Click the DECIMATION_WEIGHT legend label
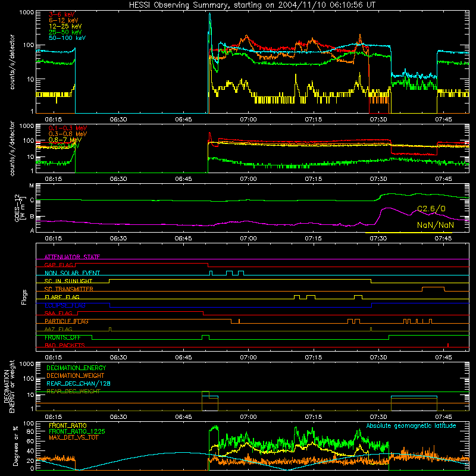The image size is (476, 476). point(76,375)
